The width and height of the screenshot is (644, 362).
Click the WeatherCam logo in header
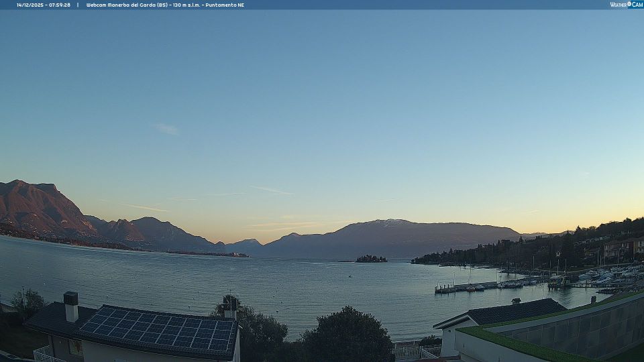pos(626,5)
